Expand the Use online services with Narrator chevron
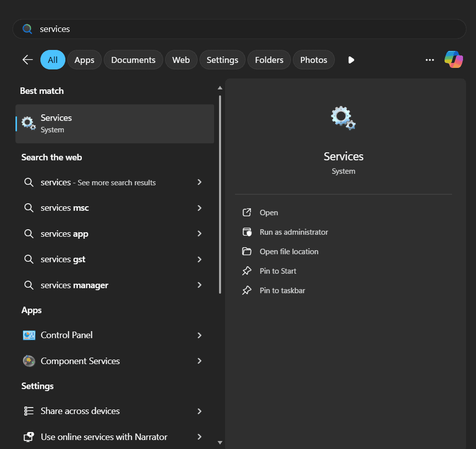 (x=200, y=437)
